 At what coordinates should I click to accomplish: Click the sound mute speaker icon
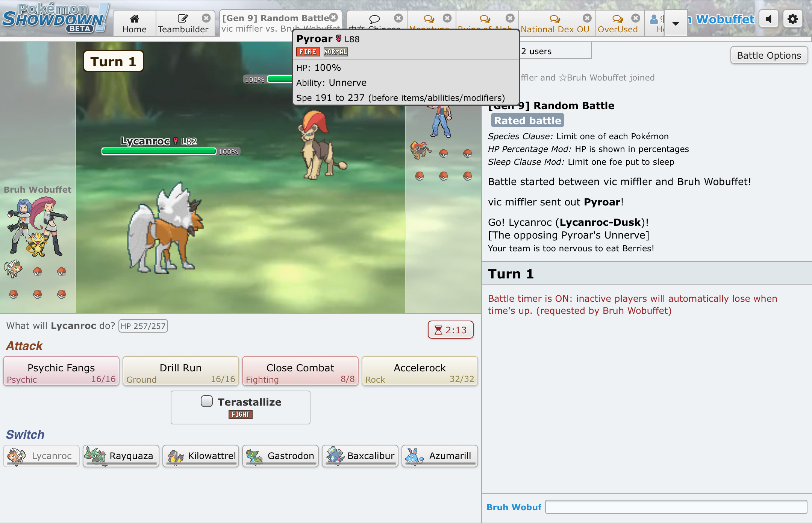(x=768, y=19)
